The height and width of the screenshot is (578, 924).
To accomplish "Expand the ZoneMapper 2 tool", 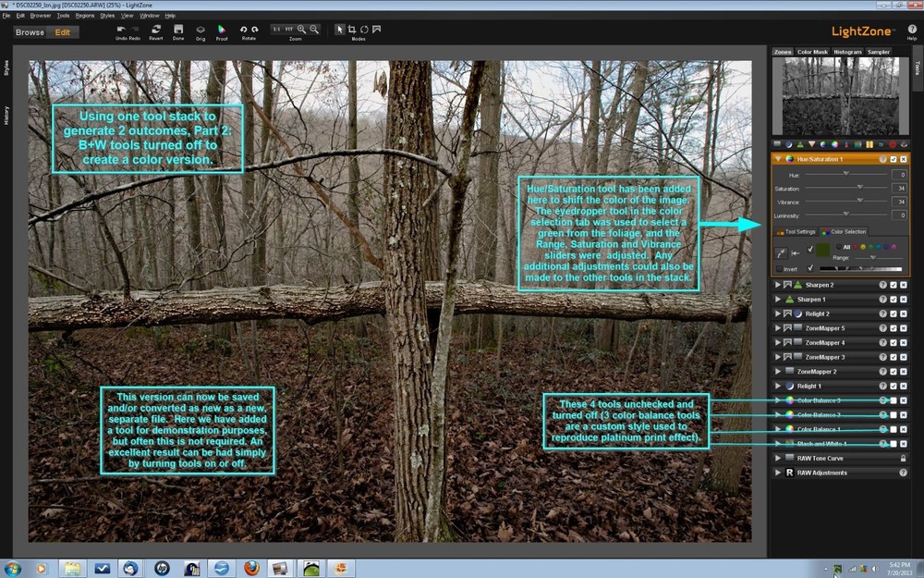I will click(776, 370).
